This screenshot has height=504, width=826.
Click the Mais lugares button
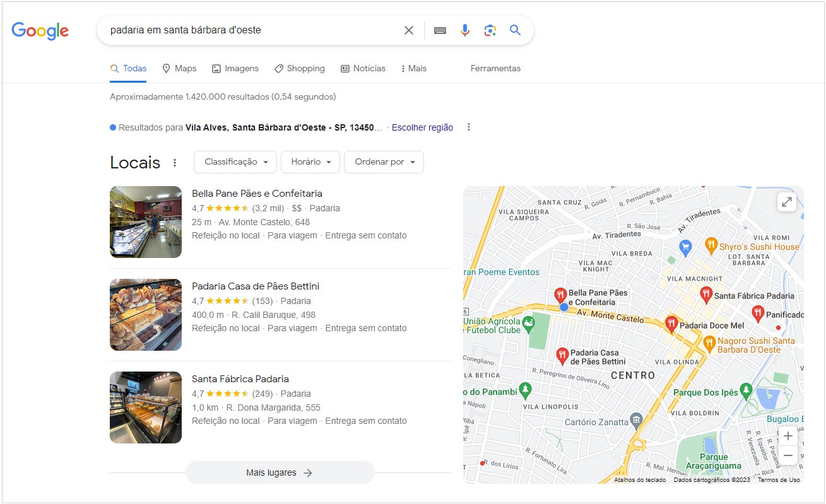(280, 472)
